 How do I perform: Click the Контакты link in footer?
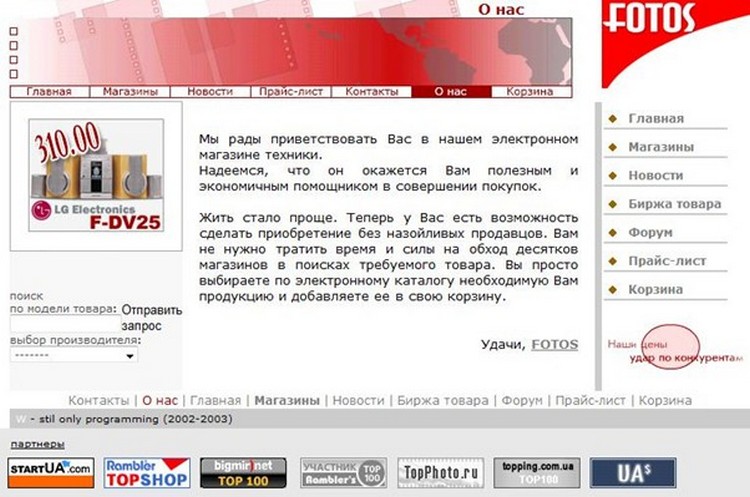(98, 400)
